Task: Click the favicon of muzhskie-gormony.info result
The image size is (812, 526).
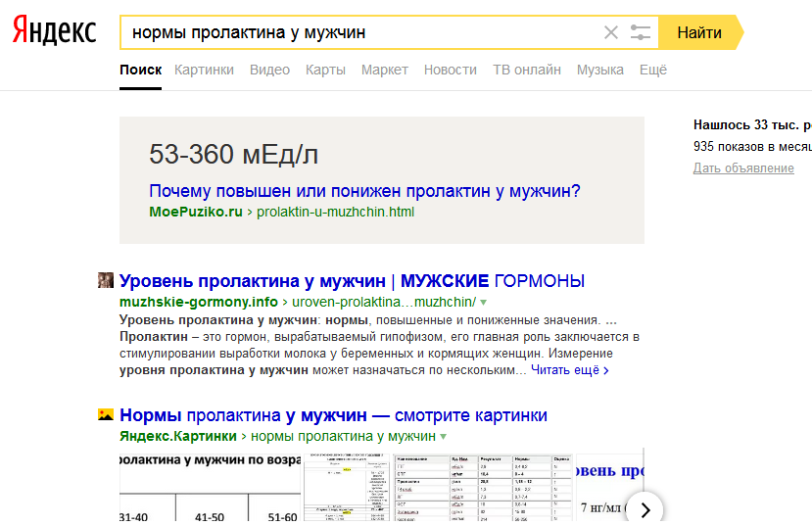Action: click(106, 280)
